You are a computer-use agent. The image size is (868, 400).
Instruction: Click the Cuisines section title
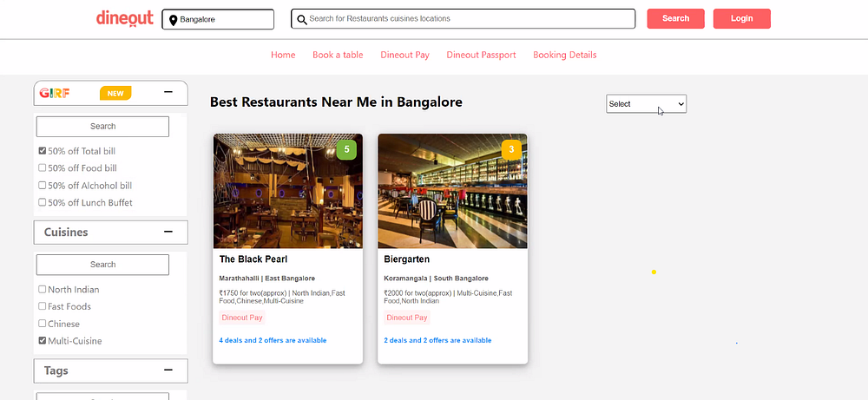coord(66,232)
